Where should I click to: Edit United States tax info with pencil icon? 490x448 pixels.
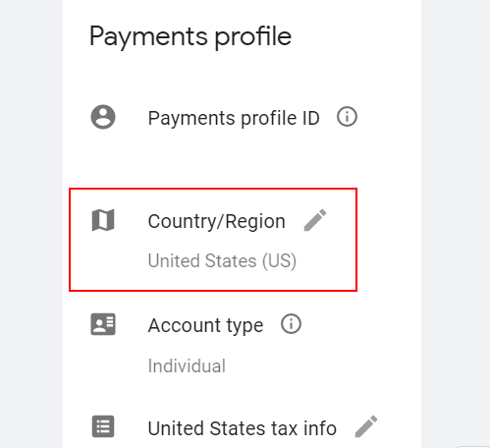coord(366,426)
